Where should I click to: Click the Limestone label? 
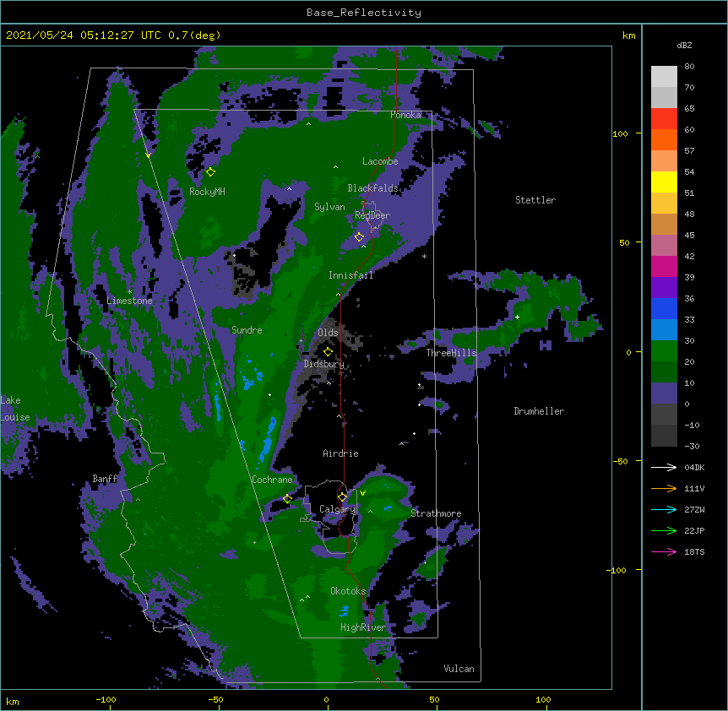pyautogui.click(x=129, y=301)
